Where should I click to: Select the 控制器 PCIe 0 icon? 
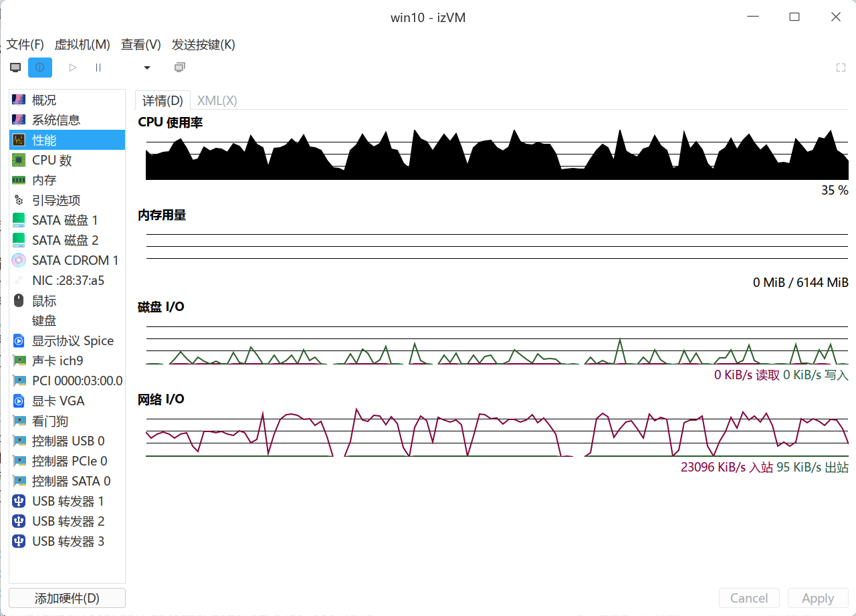point(19,461)
